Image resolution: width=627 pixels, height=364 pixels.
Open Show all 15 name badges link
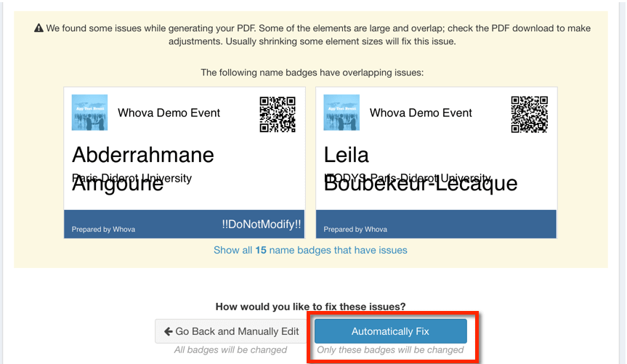click(310, 250)
